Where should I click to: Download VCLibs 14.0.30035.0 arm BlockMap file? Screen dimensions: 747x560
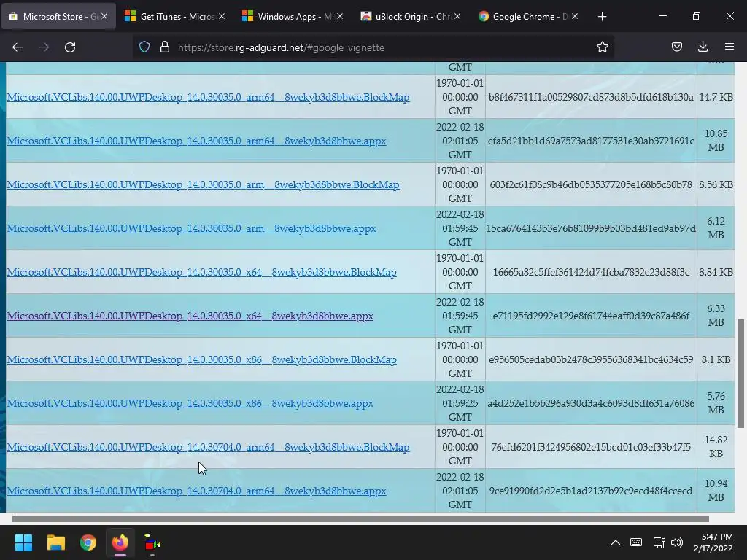pos(203,184)
